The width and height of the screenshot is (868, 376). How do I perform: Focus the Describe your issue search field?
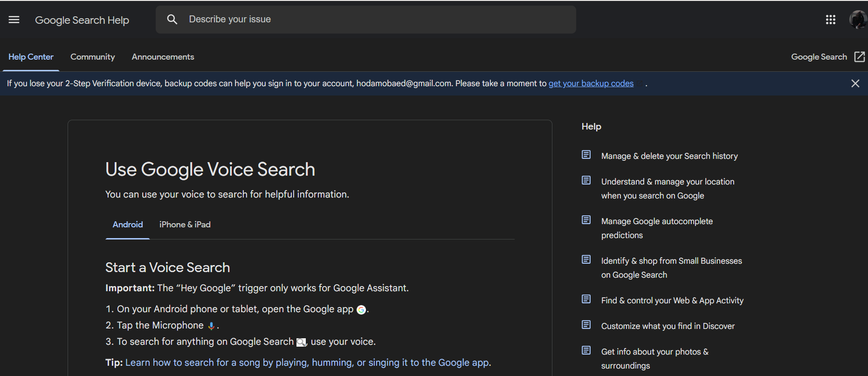pos(366,20)
